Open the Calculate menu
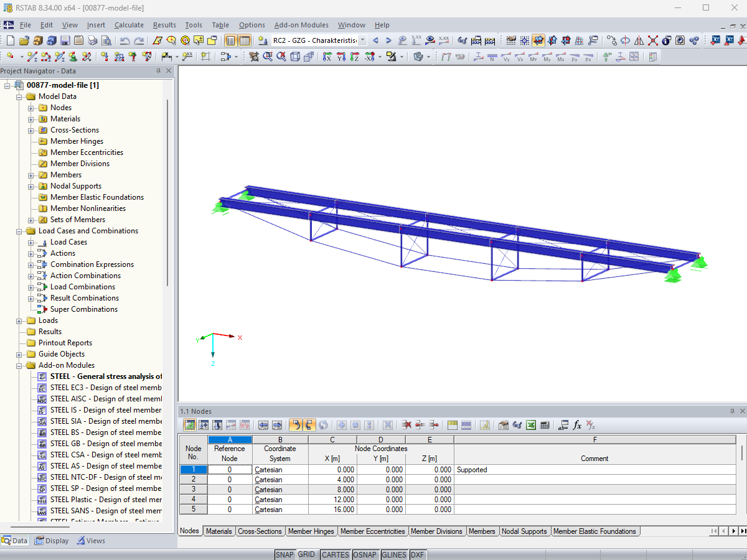 [x=129, y=25]
